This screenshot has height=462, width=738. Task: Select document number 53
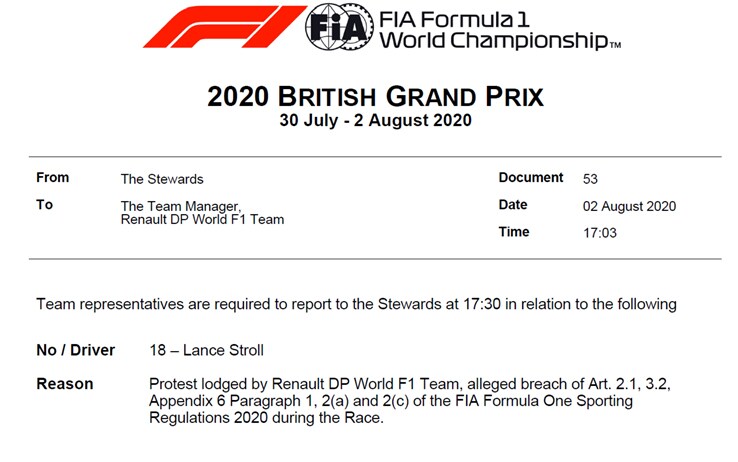[x=590, y=179]
